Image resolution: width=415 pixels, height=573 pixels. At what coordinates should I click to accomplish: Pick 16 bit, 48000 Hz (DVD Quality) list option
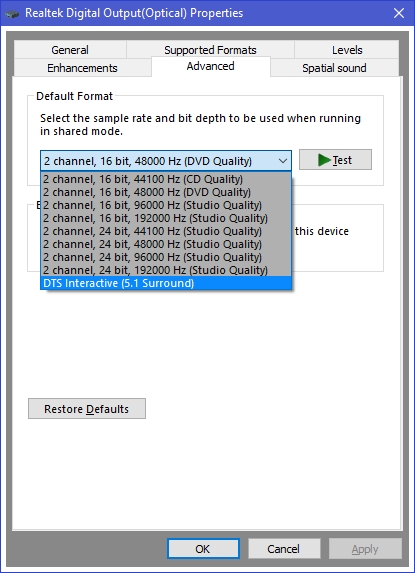point(166,192)
